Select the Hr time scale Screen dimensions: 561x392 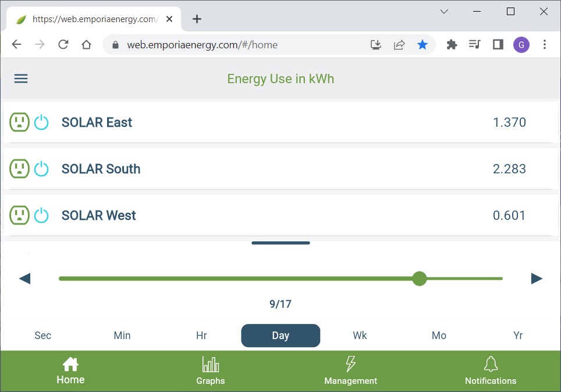pyautogui.click(x=201, y=336)
